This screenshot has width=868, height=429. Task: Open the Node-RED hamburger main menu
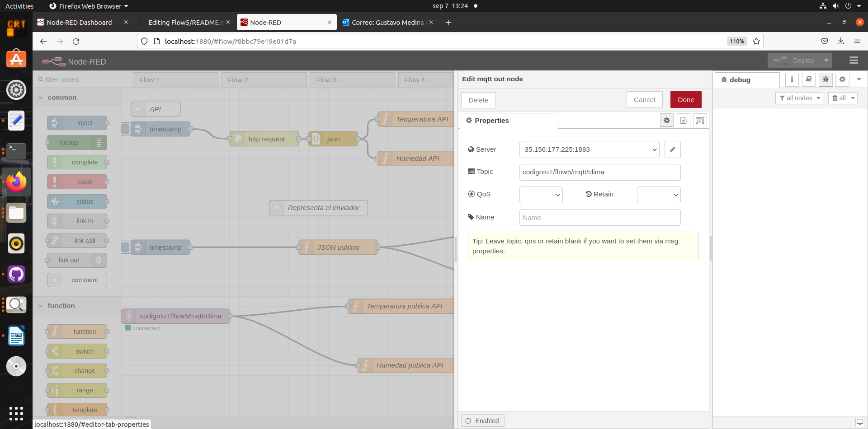click(854, 61)
